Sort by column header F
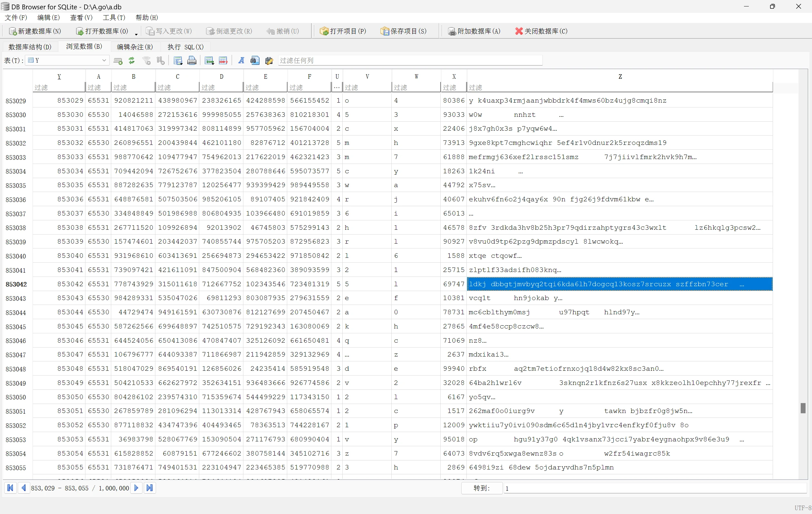Image resolution: width=812 pixels, height=514 pixels. click(309, 76)
